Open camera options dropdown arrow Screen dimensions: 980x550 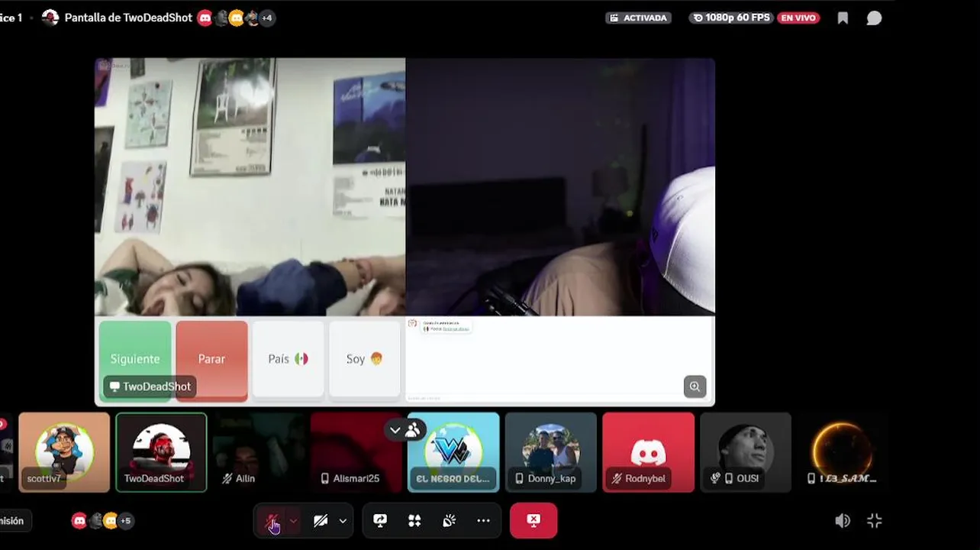point(343,521)
